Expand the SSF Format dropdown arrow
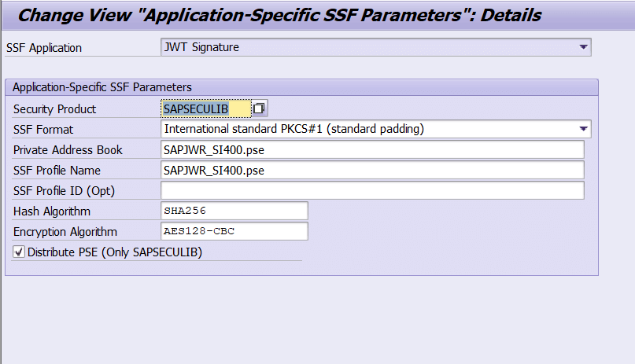This screenshot has width=635, height=364. coord(583,129)
